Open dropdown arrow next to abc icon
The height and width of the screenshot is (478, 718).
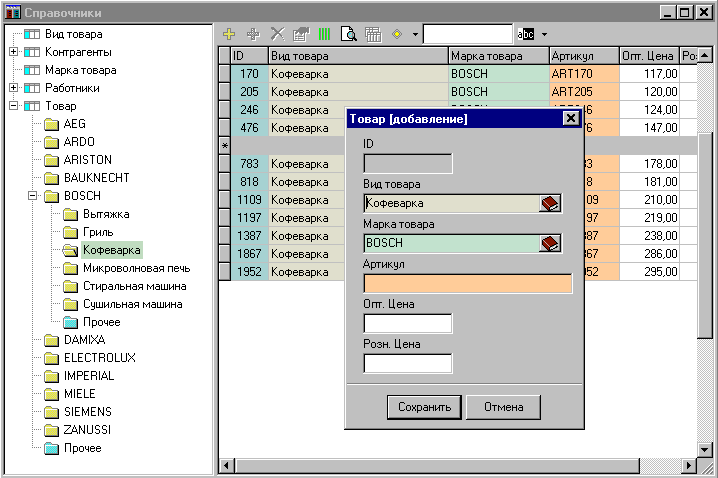[544, 34]
